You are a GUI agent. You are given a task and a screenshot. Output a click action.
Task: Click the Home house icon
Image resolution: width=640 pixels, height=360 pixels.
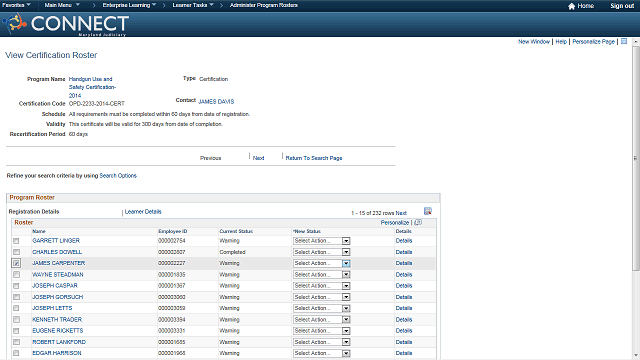pyautogui.click(x=571, y=6)
